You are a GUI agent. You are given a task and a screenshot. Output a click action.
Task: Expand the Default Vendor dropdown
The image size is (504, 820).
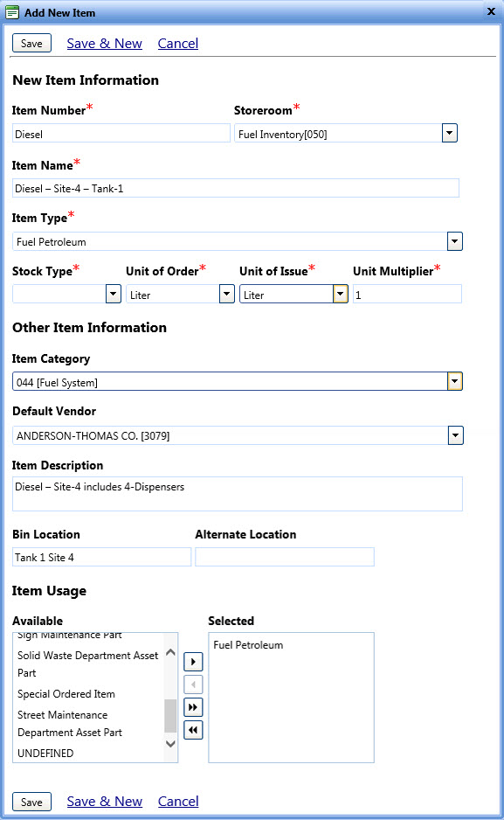click(455, 435)
